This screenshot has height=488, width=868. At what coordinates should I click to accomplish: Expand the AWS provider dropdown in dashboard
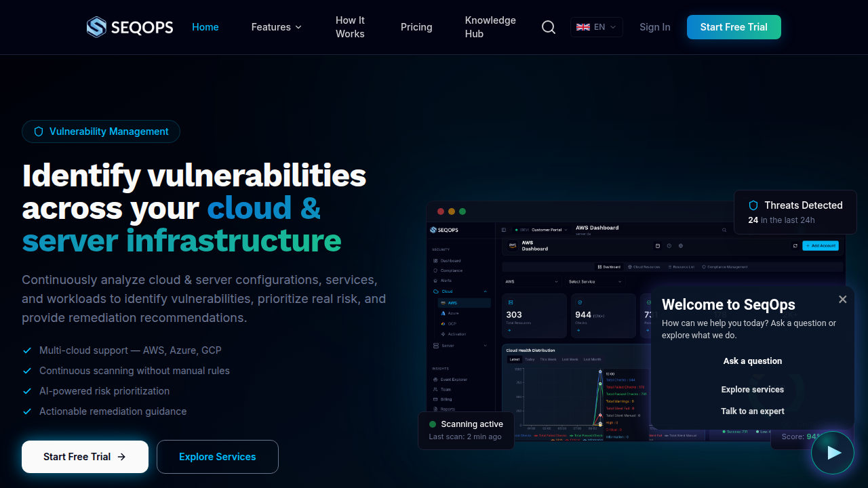[532, 281]
